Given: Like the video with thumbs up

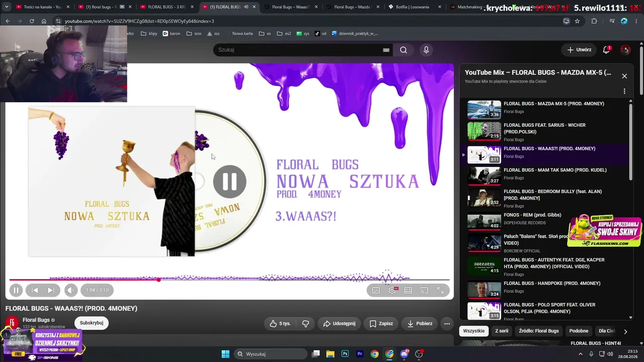Looking at the screenshot, I should (x=280, y=324).
